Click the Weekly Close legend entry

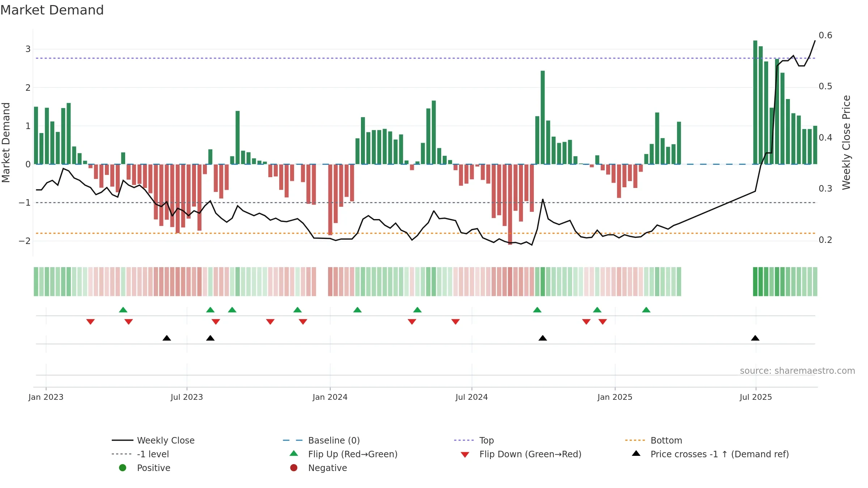tap(153, 440)
